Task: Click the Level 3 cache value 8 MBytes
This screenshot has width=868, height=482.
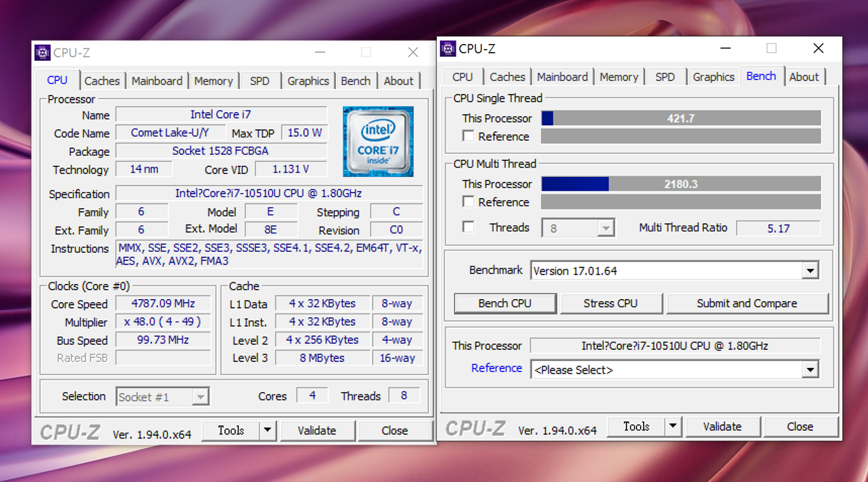Action: pyautogui.click(x=323, y=358)
